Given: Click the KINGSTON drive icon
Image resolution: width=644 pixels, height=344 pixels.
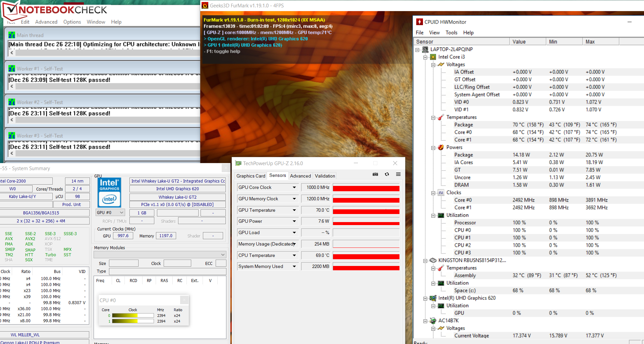Looking at the screenshot, I should 433,260.
